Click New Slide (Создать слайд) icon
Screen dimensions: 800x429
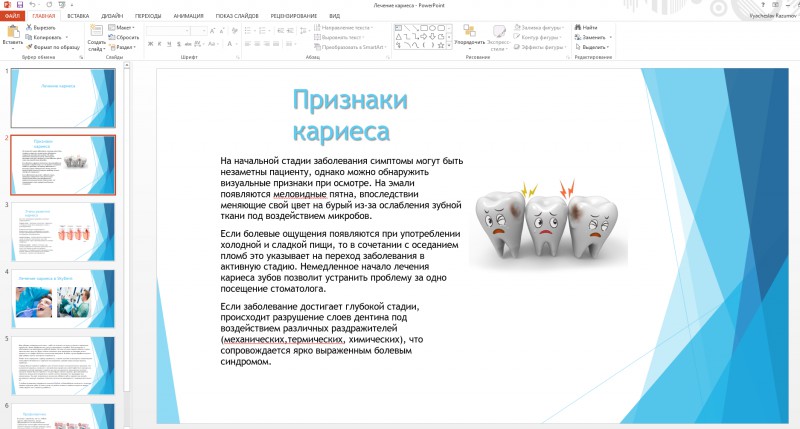96,31
